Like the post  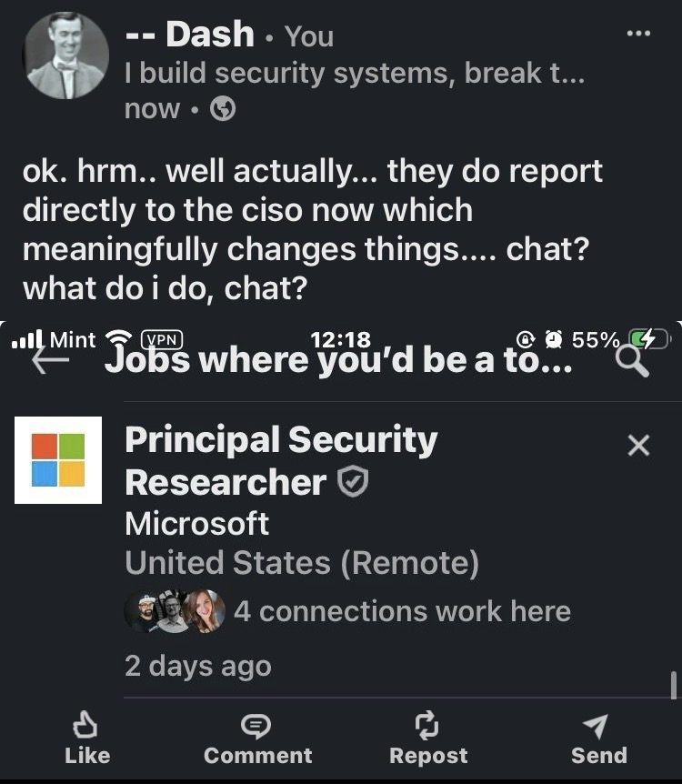87,739
